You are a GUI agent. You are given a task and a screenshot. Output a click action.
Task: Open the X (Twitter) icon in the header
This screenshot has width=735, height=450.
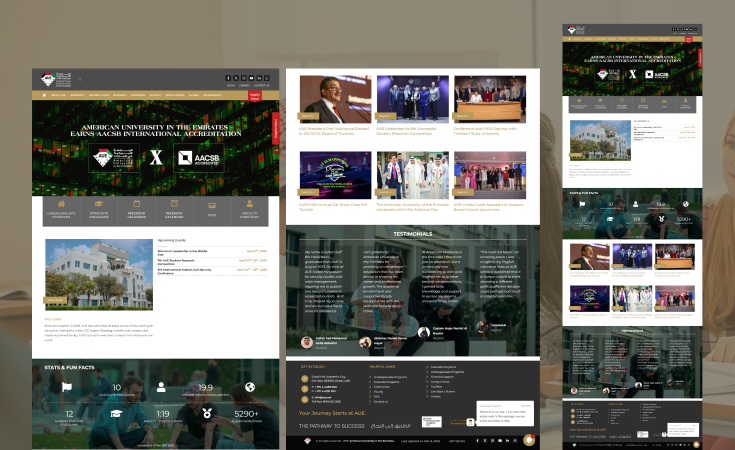[x=236, y=78]
